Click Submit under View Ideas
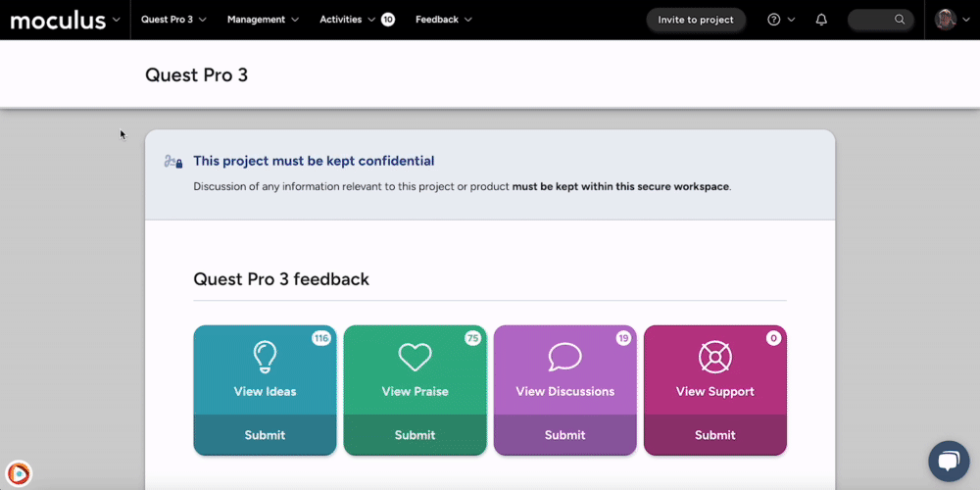 click(265, 435)
